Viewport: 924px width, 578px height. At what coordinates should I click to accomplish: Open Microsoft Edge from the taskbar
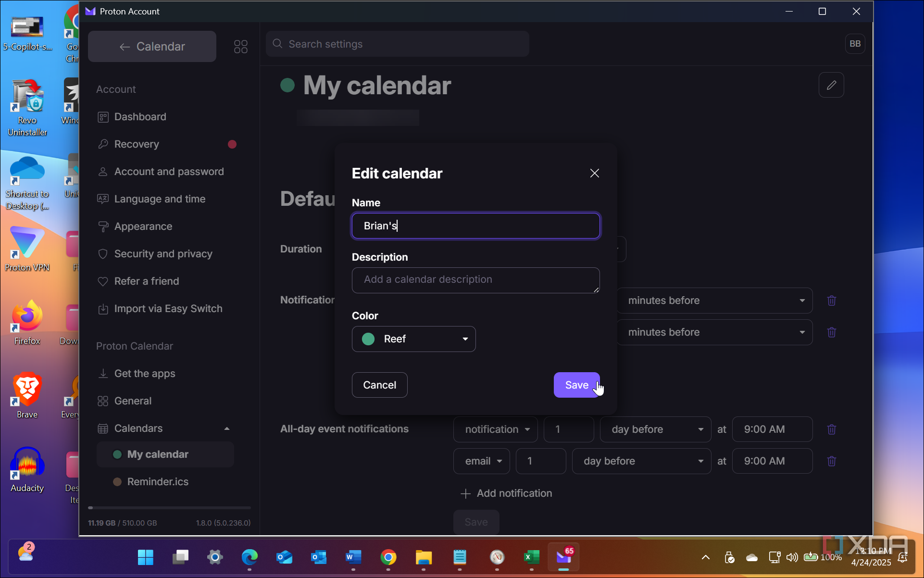250,557
